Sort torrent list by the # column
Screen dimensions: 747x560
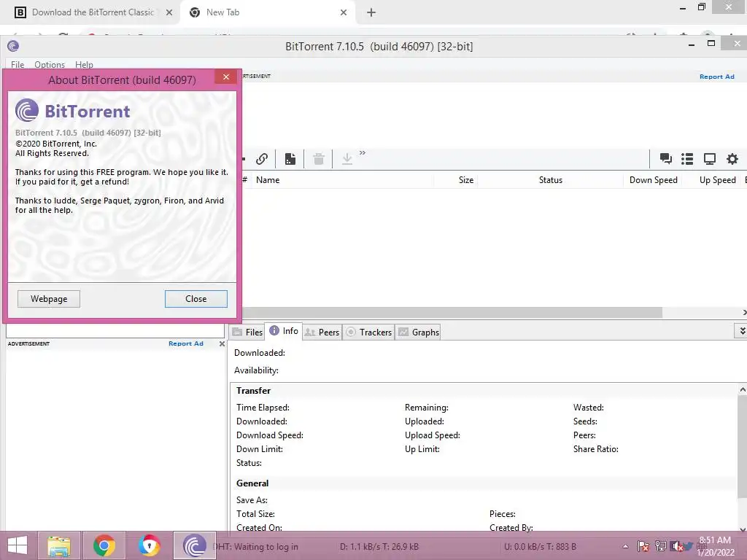[245, 180]
